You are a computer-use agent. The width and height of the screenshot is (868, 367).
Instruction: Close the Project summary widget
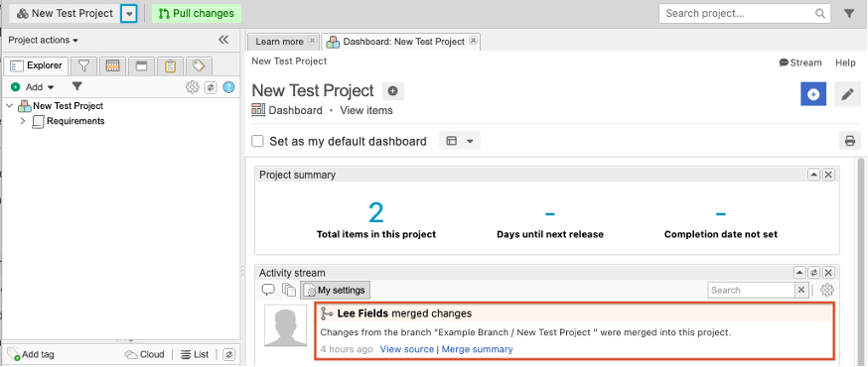point(828,175)
